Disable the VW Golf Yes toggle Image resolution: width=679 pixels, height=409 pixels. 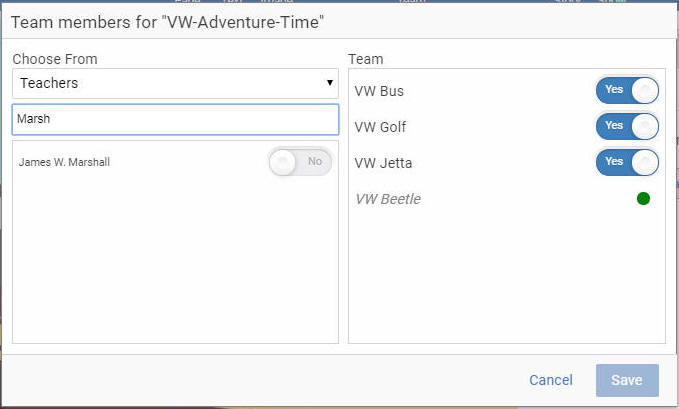(627, 126)
